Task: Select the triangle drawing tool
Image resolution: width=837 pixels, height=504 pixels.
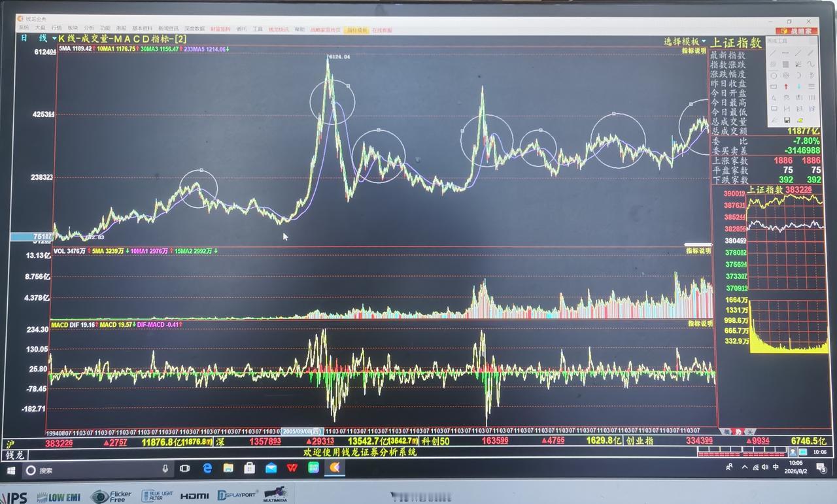Action: (774, 97)
